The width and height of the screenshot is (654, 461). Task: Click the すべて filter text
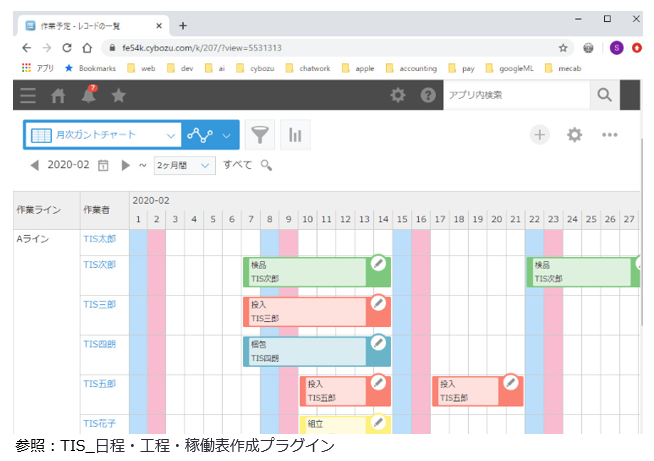237,165
